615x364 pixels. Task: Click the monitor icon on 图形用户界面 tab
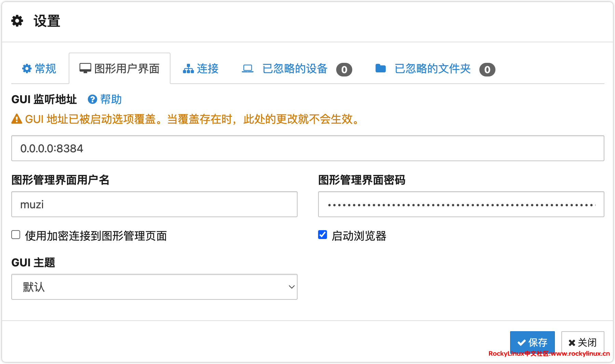click(85, 68)
